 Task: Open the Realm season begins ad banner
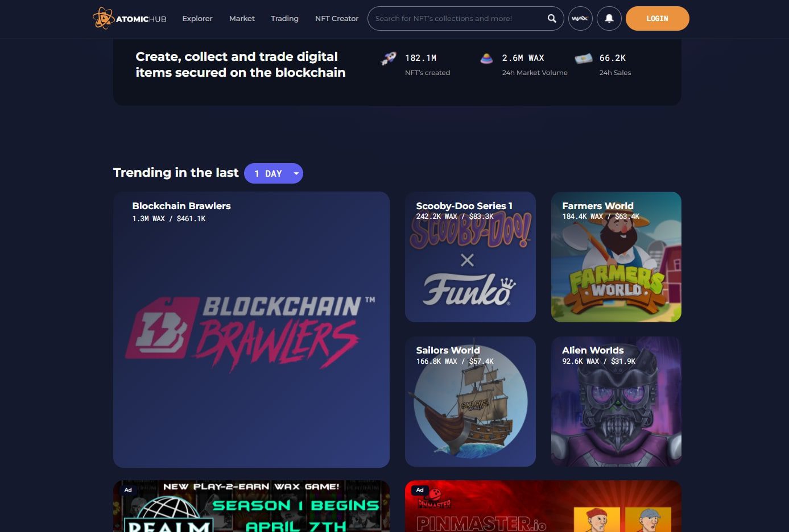coord(251,506)
